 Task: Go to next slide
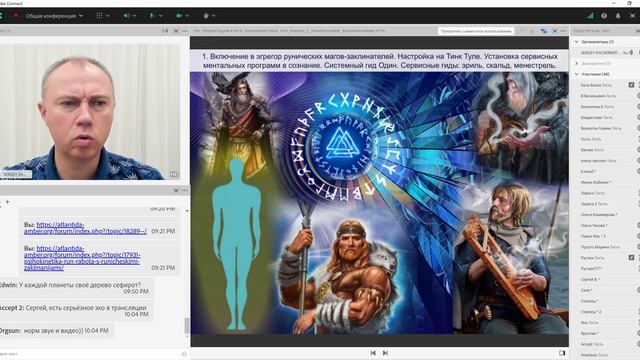tap(385, 353)
